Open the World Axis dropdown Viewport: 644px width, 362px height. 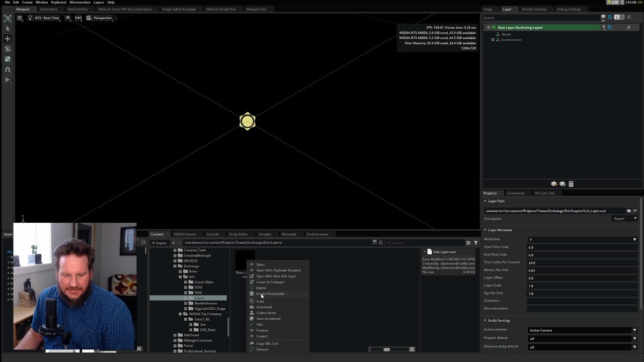pyautogui.click(x=582, y=239)
